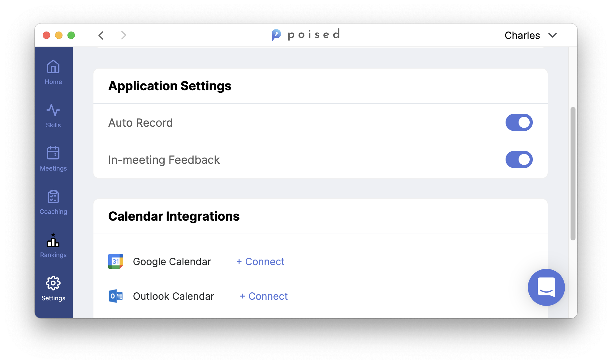
Task: Connect Google Calendar
Action: [260, 261]
